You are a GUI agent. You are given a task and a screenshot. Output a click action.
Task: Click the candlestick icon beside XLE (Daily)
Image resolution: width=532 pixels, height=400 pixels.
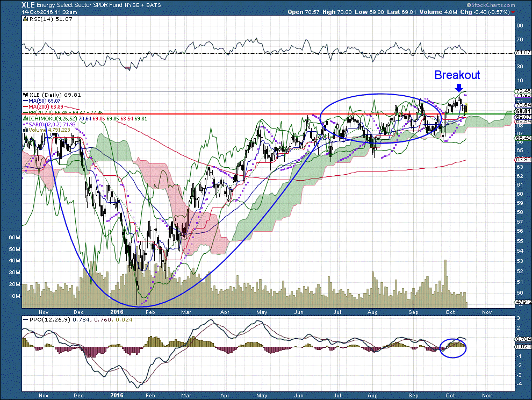pos(25,95)
